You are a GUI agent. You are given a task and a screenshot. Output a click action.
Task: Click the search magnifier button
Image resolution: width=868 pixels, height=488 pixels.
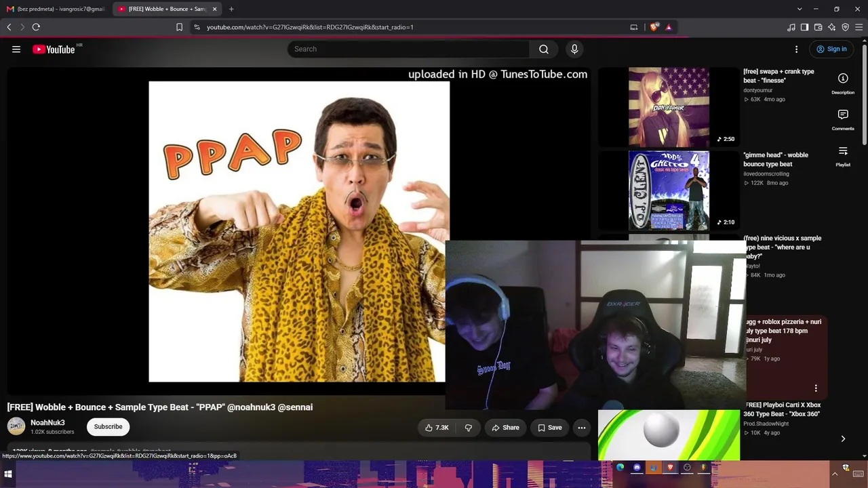tap(544, 49)
